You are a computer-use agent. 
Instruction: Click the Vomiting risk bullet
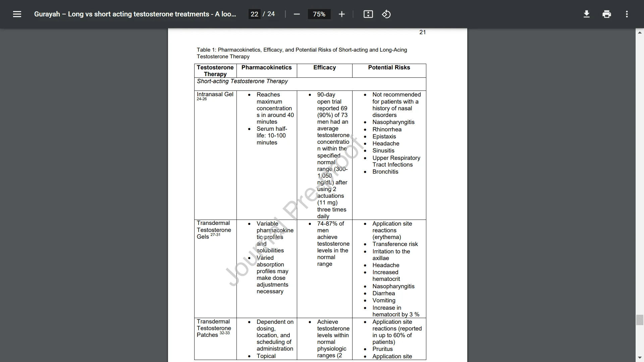(384, 300)
